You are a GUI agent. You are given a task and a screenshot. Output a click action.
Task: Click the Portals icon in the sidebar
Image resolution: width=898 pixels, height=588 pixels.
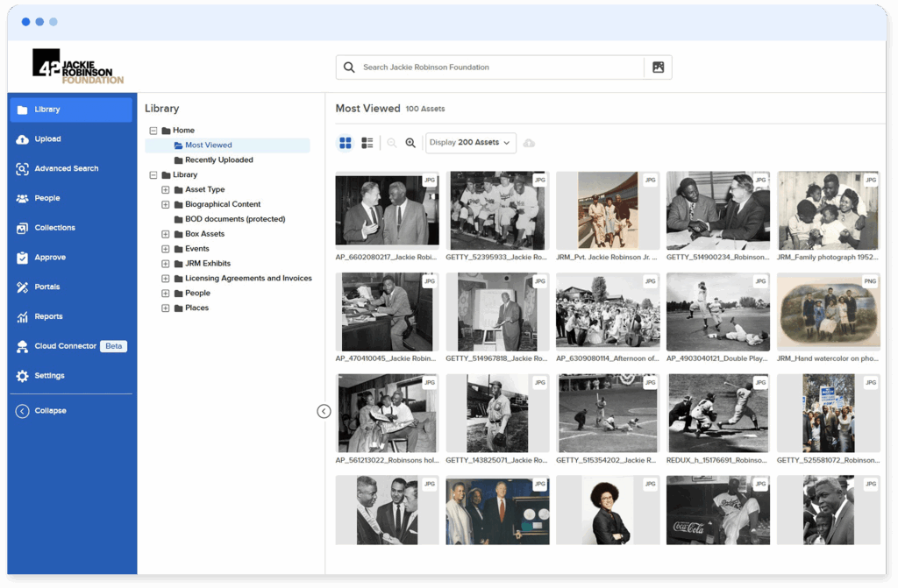(x=22, y=287)
